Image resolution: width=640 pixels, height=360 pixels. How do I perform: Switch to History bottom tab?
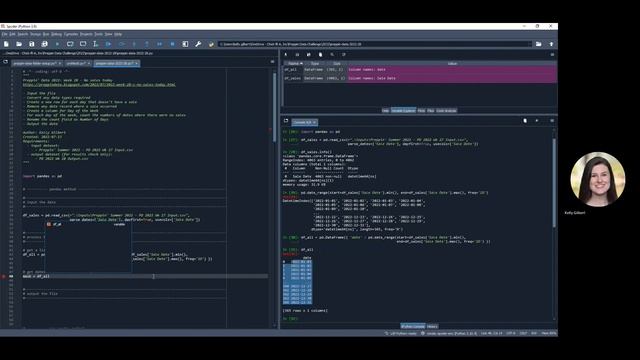click(x=432, y=327)
